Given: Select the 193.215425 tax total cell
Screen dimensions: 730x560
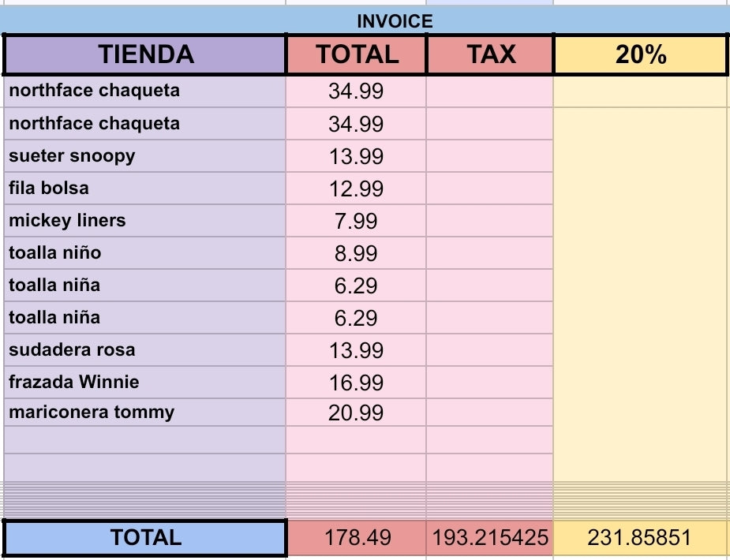Looking at the screenshot, I should click(490, 538).
